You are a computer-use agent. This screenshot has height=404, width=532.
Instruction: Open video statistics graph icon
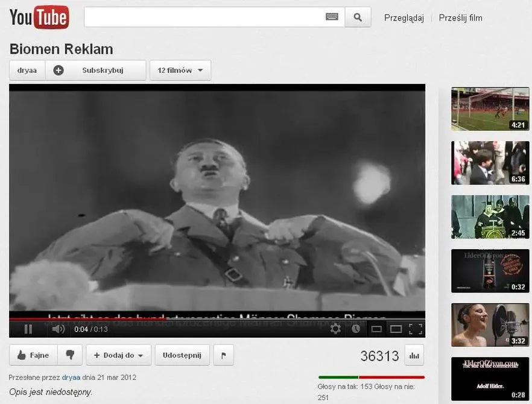[414, 355]
